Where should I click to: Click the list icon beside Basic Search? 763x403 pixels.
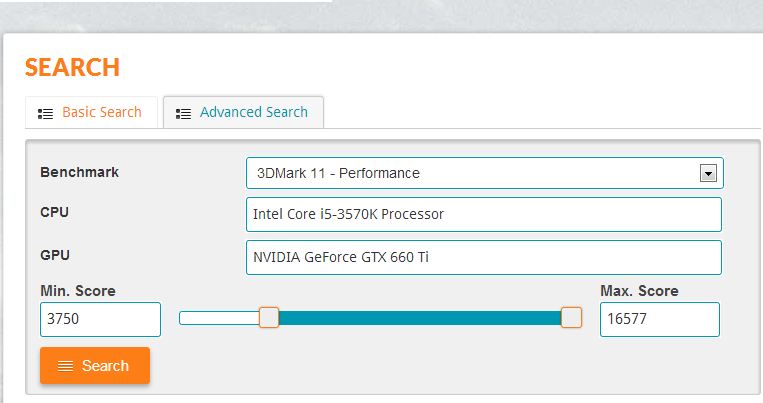coord(45,113)
